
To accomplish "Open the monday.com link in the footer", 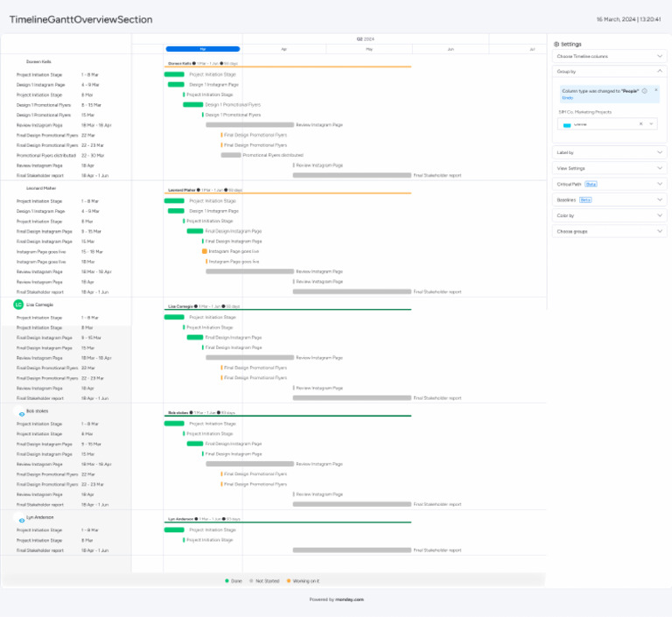I will pos(348,599).
